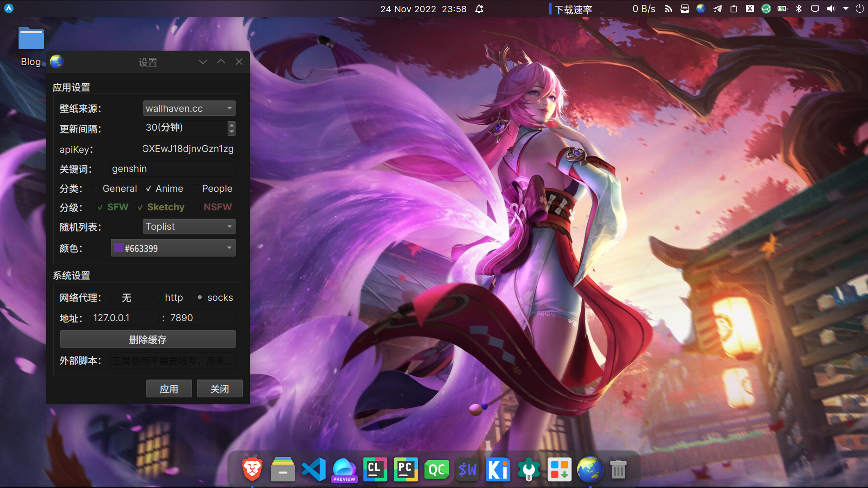
Task: Select the socks proxy radio button
Action: (x=199, y=298)
